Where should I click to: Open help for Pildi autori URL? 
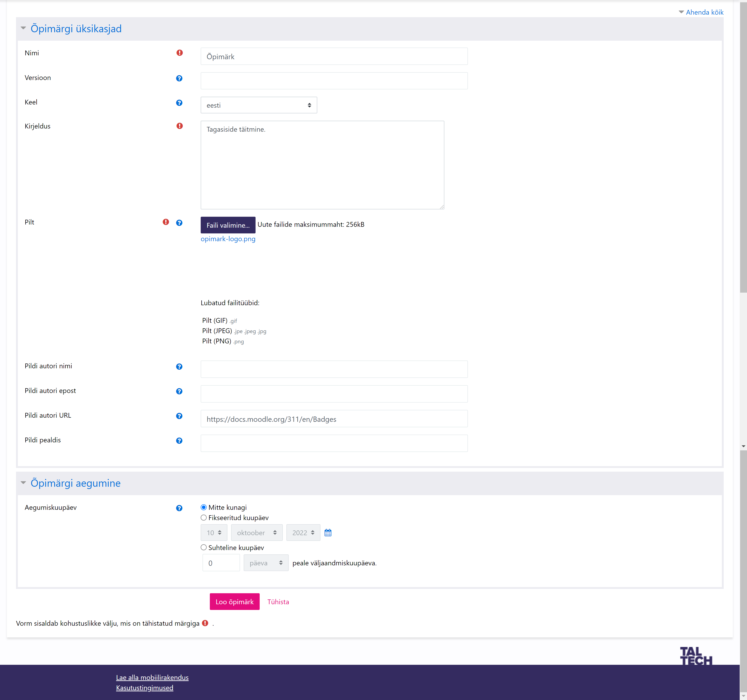click(179, 416)
